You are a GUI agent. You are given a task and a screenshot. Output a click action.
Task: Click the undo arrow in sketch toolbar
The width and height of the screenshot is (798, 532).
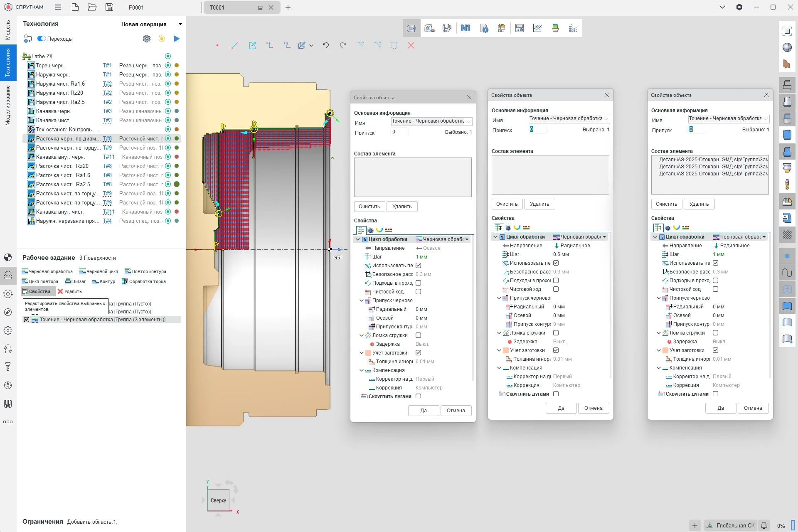pyautogui.click(x=326, y=45)
